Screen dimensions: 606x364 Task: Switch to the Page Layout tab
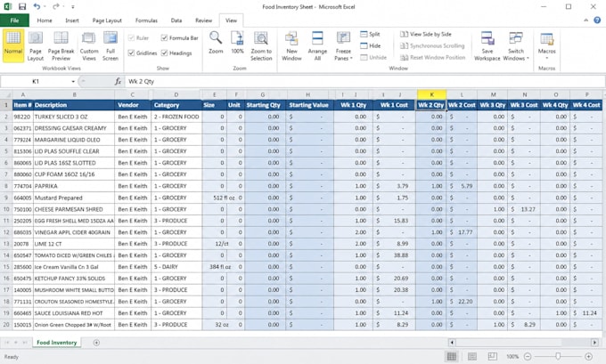tap(107, 20)
